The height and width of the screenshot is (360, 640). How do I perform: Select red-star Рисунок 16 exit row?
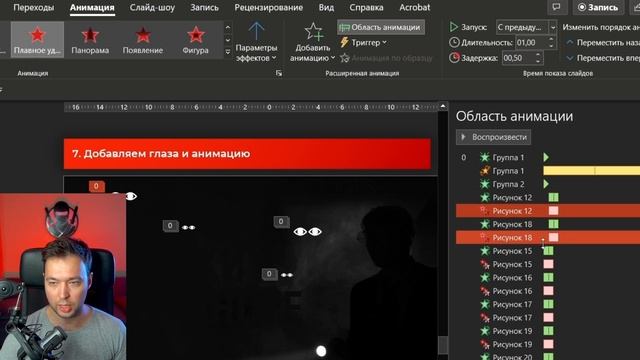point(548,291)
